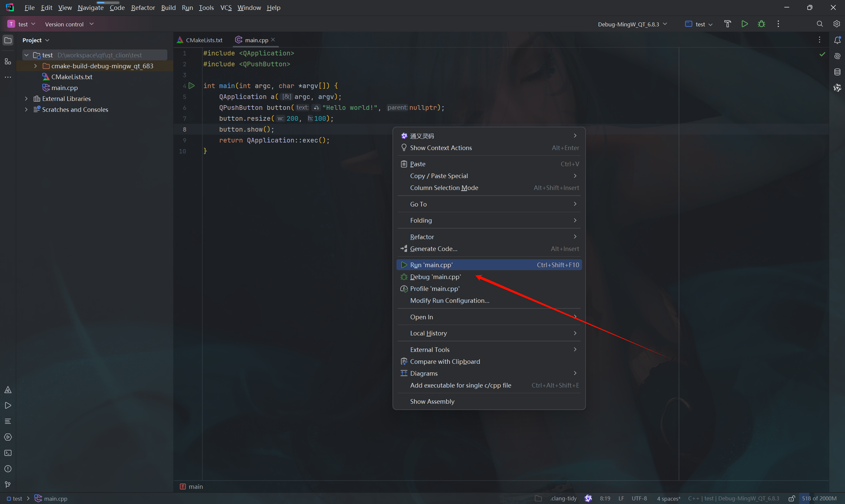Click the Debug bug icon in toolbar
845x504 pixels.
(x=761, y=24)
